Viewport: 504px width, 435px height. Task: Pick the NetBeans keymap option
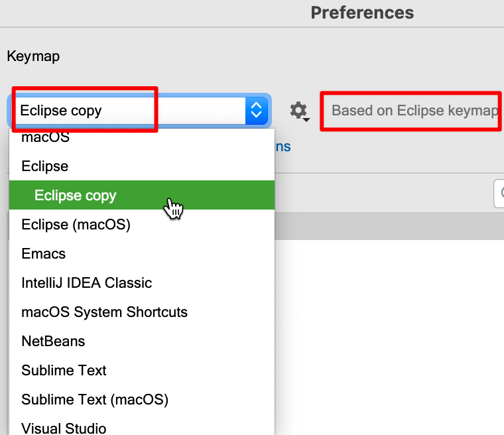click(x=53, y=342)
